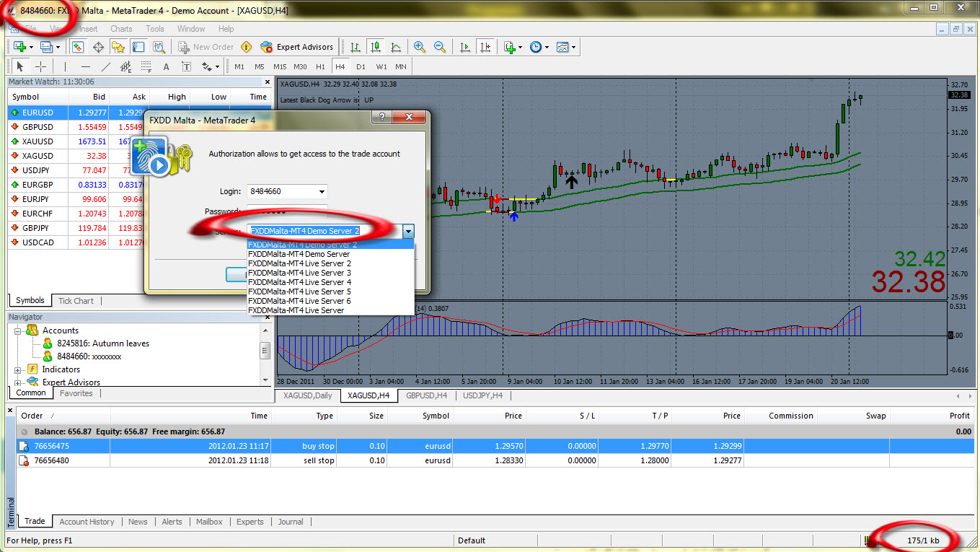Open the Tools menu
This screenshot has width=980, height=552.
155,29
